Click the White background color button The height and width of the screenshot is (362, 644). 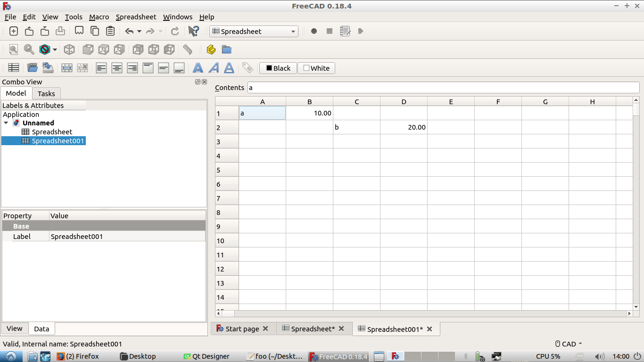point(316,68)
